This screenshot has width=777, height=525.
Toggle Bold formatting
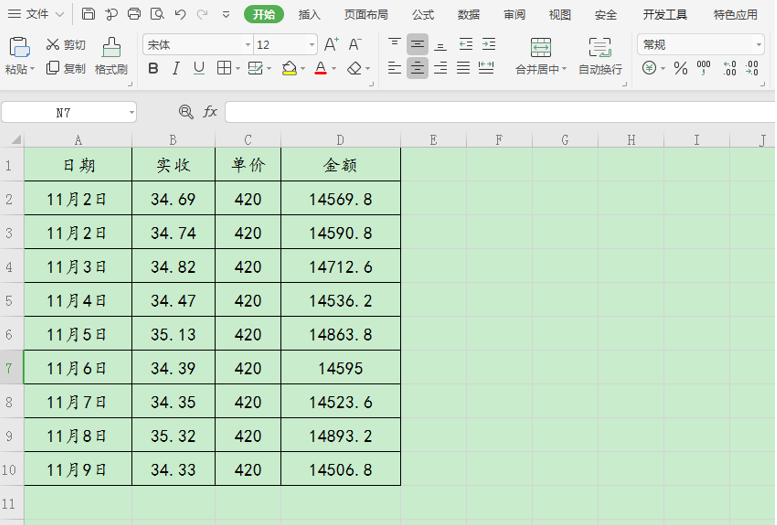pos(153,68)
